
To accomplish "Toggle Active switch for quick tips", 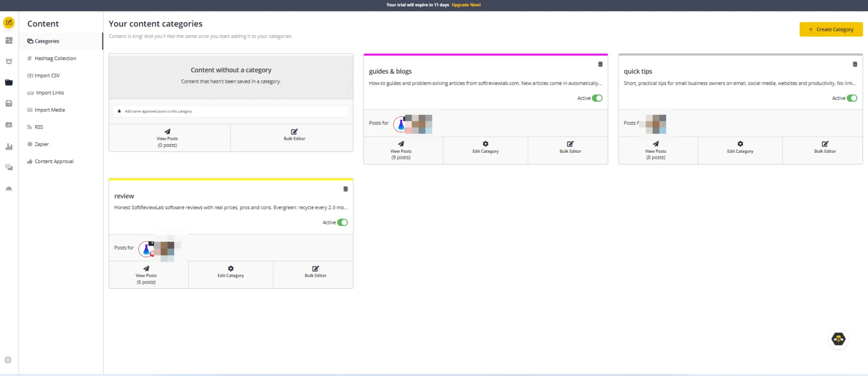I will coord(852,98).
